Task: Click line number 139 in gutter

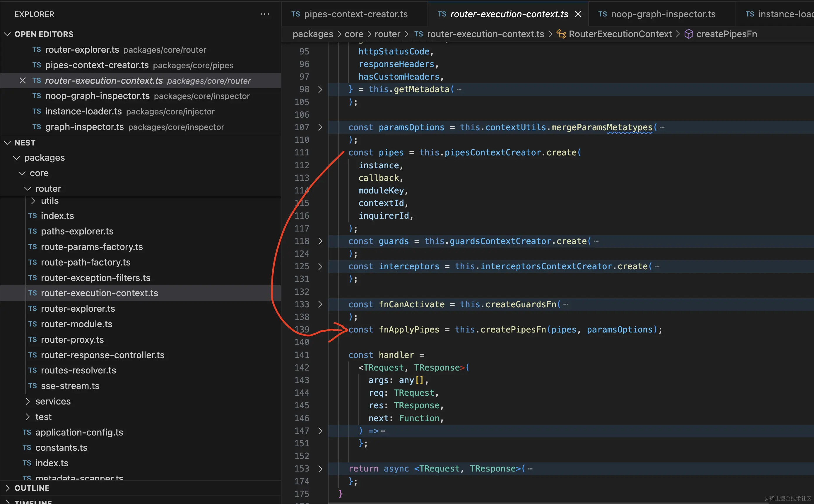Action: (x=302, y=329)
